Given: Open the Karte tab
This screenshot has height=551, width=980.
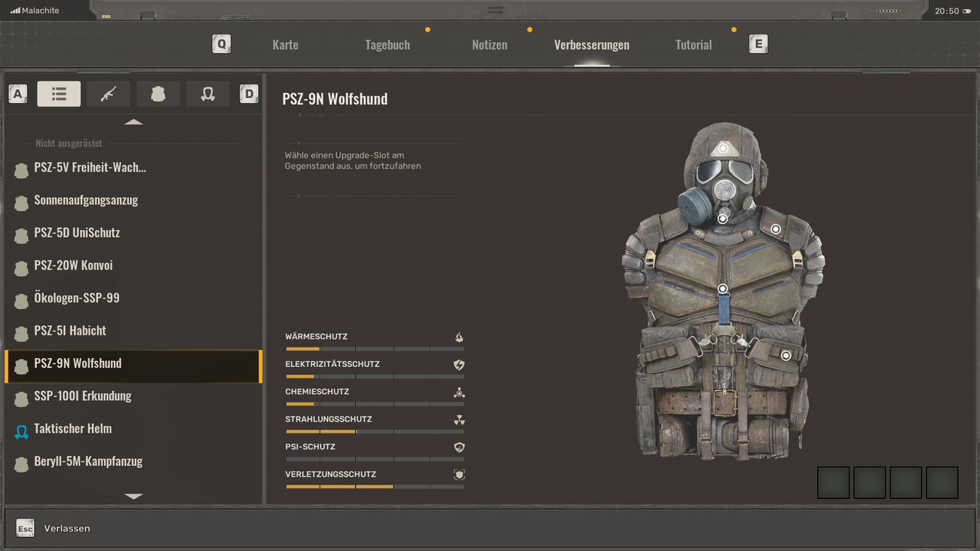Looking at the screenshot, I should point(285,45).
